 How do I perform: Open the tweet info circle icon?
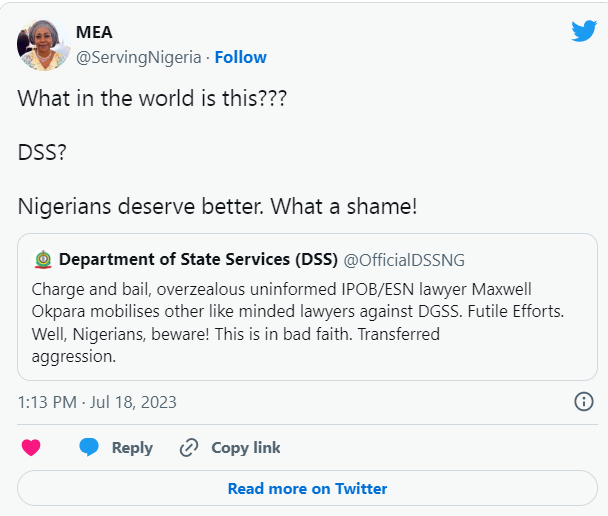pos(584,402)
